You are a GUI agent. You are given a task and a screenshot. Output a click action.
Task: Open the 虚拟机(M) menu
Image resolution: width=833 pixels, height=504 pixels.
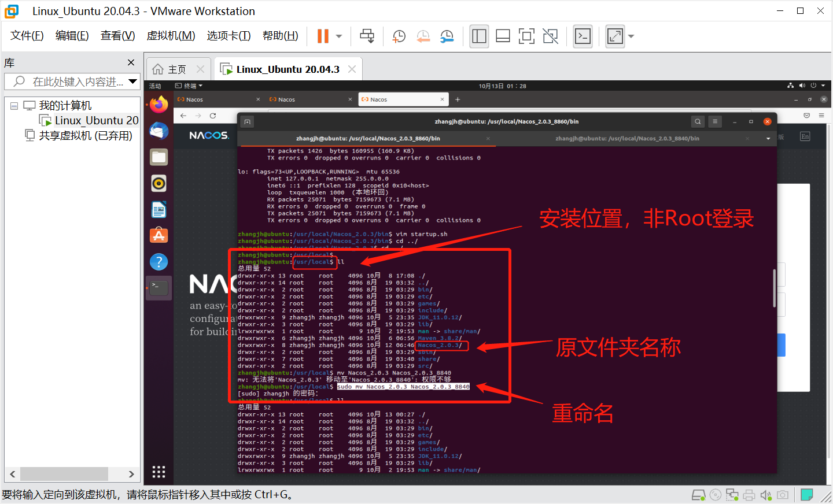tap(171, 35)
